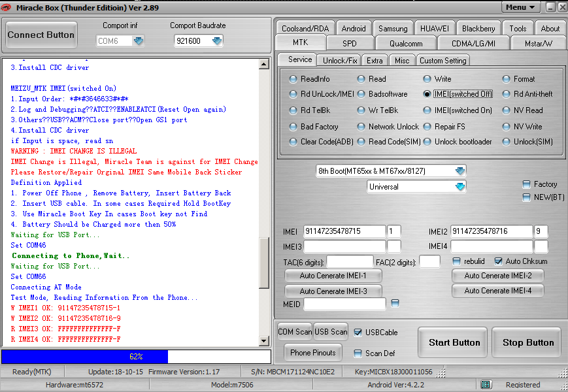Click log line 'WARNING : IMEI CHANGE IS ILLEGAL'

point(74,151)
